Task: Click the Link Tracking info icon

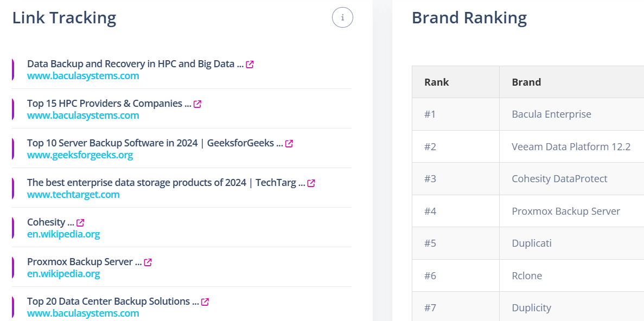Action: 342,18
